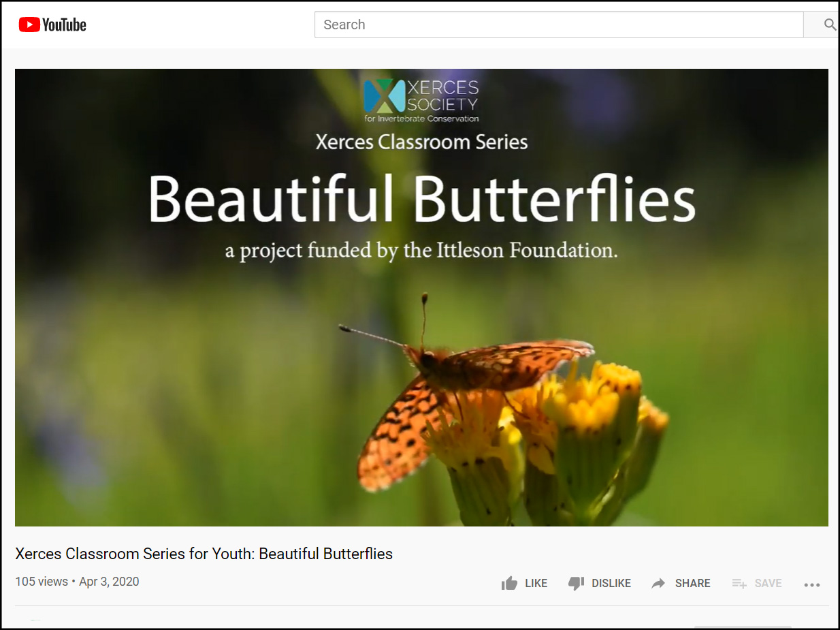
Task: Click the Xerces Society logo in the video
Action: tap(421, 100)
